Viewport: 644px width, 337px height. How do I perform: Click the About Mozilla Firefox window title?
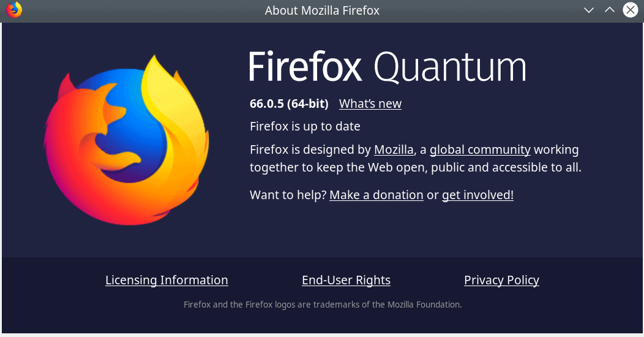point(322,10)
